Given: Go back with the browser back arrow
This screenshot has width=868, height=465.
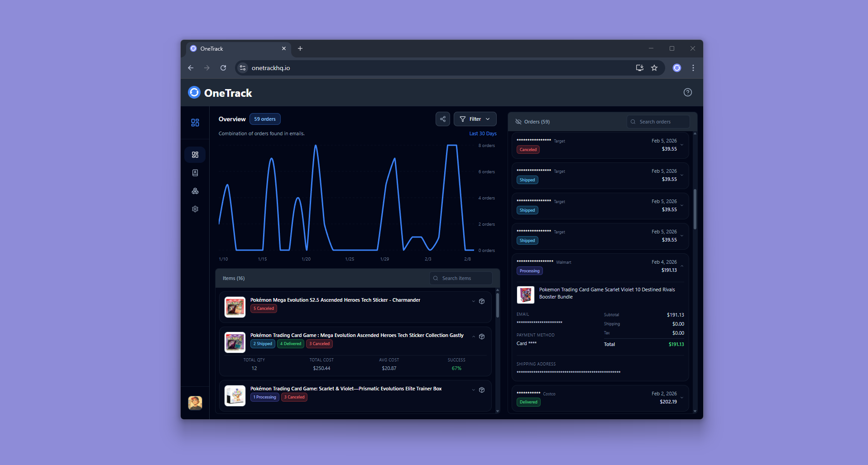Looking at the screenshot, I should (191, 68).
